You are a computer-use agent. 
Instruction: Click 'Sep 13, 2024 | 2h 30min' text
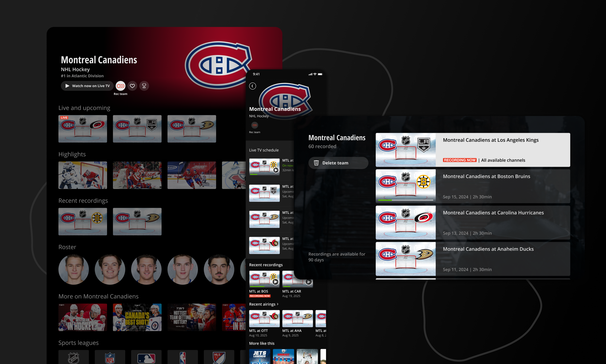coord(467,233)
